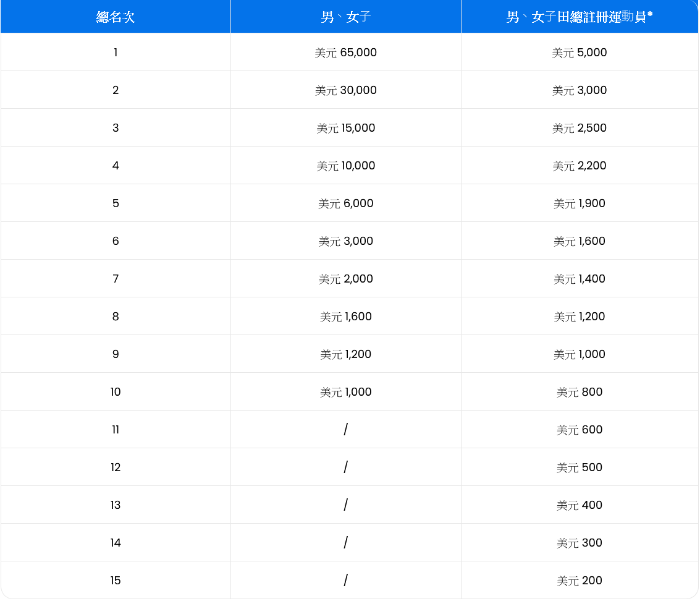This screenshot has width=700, height=601.
Task: Select the rank 5 cell
Action: (115, 203)
